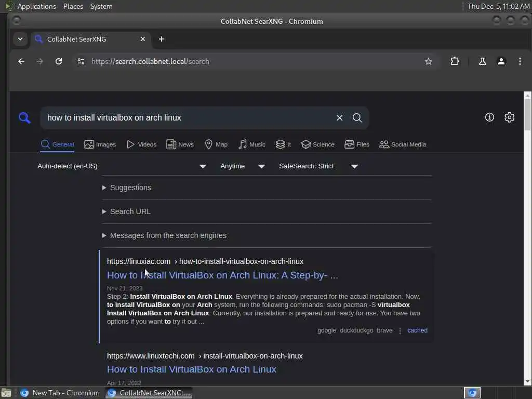Click the show desktop icon in taskbar
Viewport: 532px width, 399px height.
tap(6, 393)
